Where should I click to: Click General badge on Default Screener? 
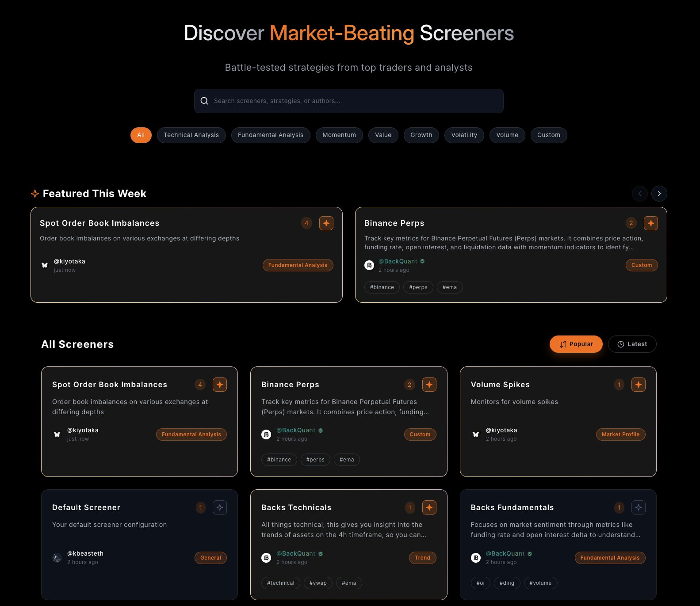click(x=210, y=558)
